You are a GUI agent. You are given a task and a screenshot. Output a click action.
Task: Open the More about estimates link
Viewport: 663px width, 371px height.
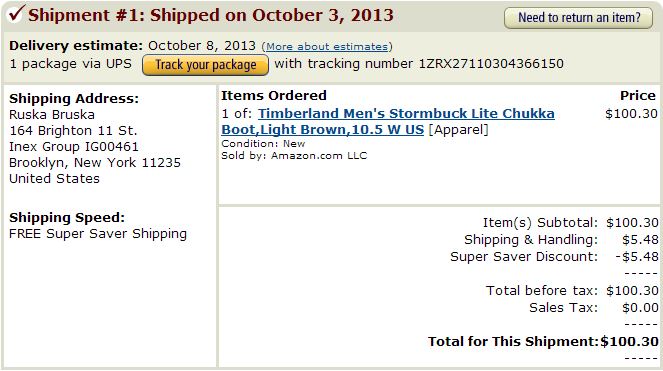coord(327,47)
